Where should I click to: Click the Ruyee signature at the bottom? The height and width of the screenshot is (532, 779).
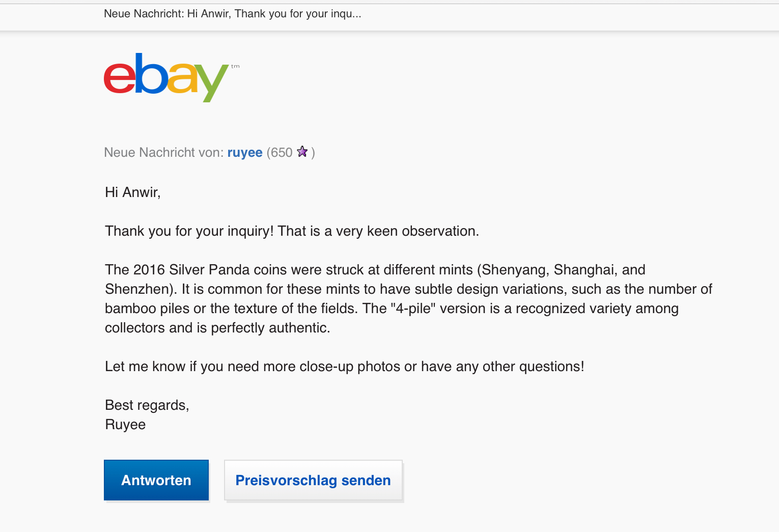click(x=125, y=425)
